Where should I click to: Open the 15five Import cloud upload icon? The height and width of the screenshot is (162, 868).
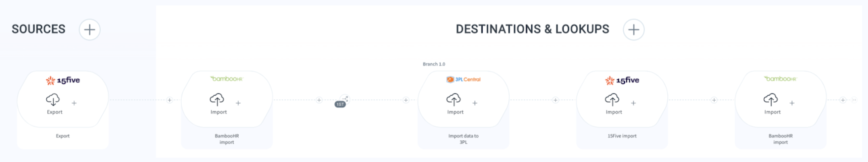click(612, 100)
